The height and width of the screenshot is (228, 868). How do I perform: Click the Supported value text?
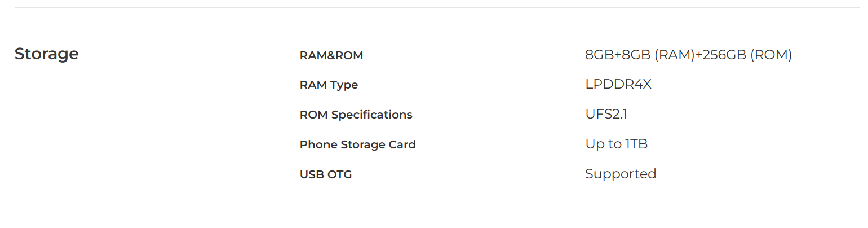pos(621,174)
